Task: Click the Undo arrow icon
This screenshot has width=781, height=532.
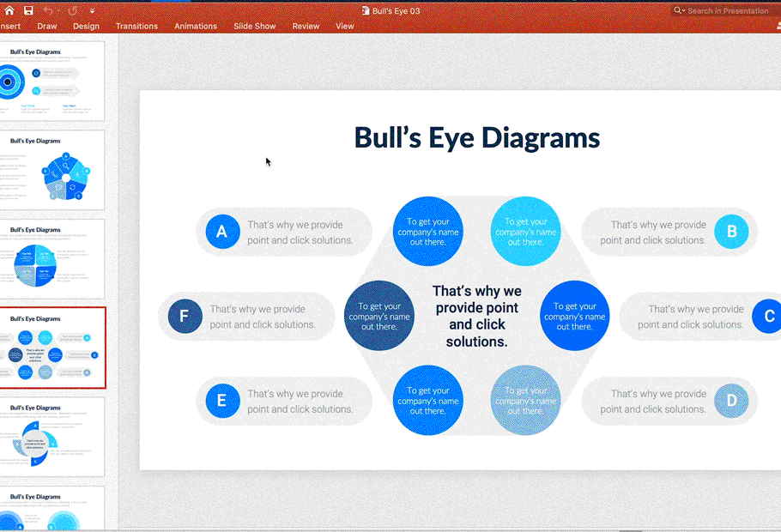Action: [x=47, y=10]
